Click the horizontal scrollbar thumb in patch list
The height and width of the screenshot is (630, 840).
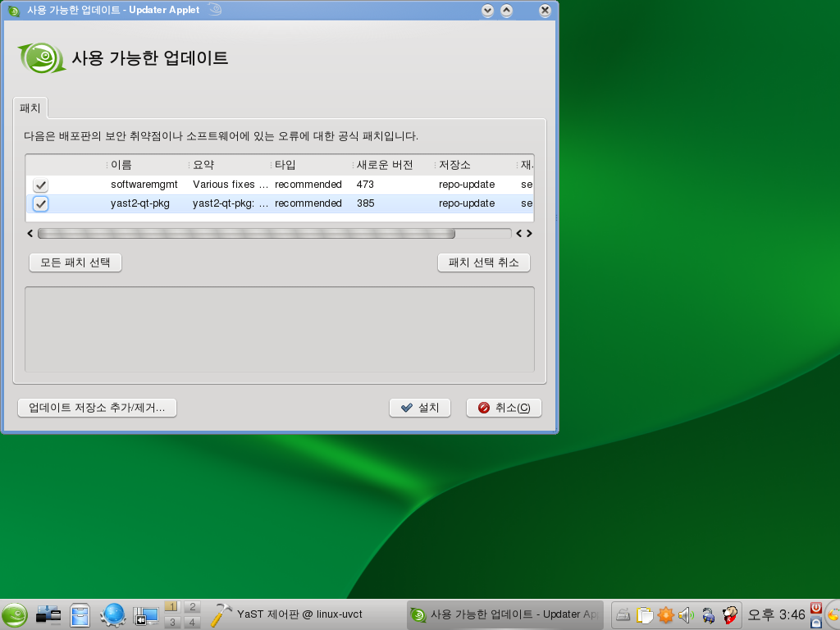(x=246, y=234)
